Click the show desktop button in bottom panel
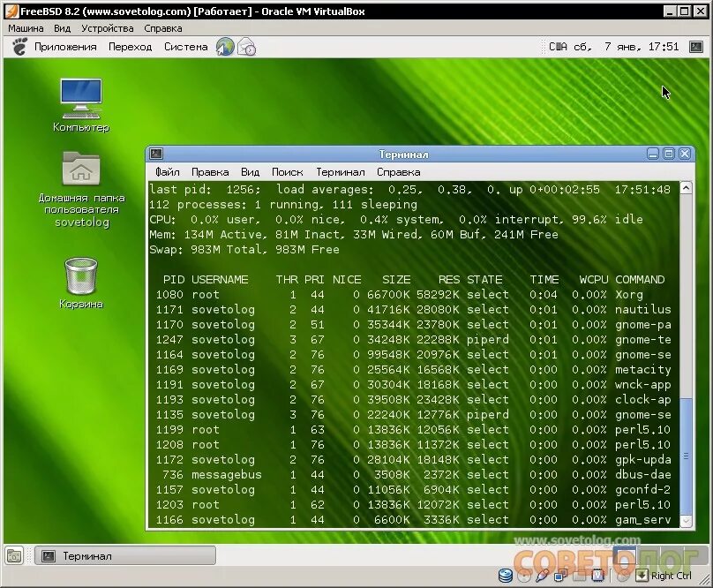The width and height of the screenshot is (713, 588). [14, 555]
